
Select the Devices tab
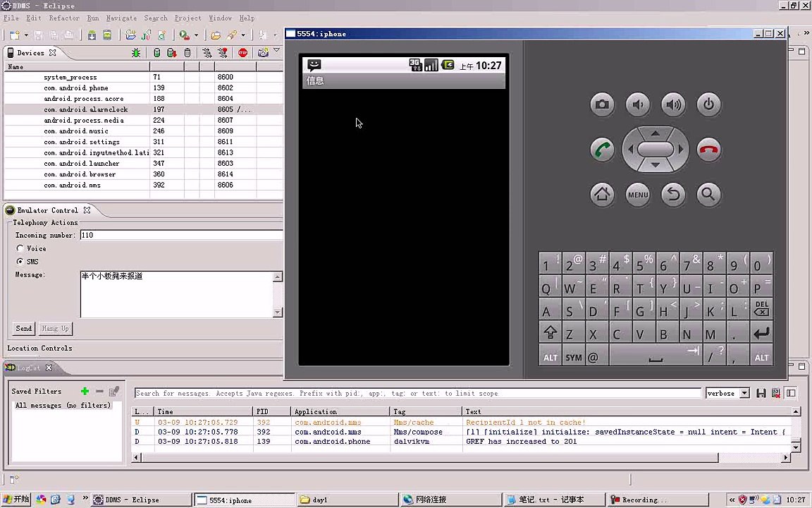click(30, 53)
